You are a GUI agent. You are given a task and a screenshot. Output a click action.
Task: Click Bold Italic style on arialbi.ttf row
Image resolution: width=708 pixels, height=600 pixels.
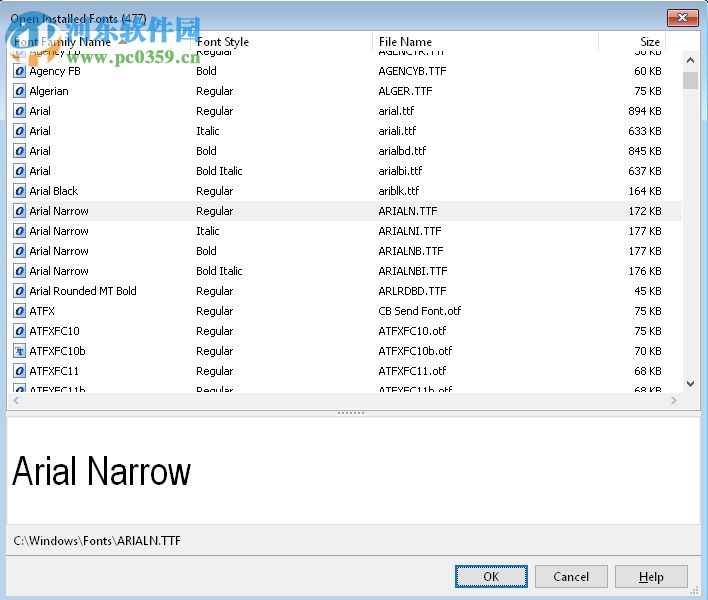pos(219,171)
